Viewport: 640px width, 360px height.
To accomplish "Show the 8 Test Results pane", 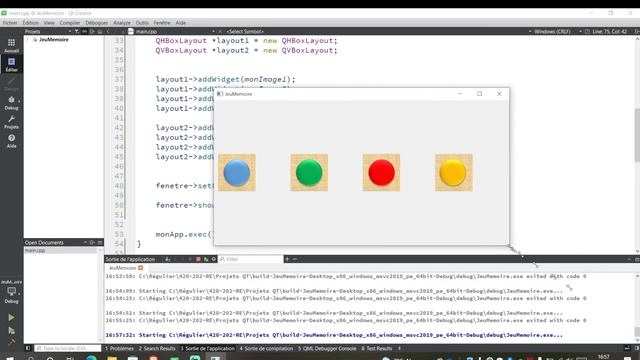I will coord(377,348).
